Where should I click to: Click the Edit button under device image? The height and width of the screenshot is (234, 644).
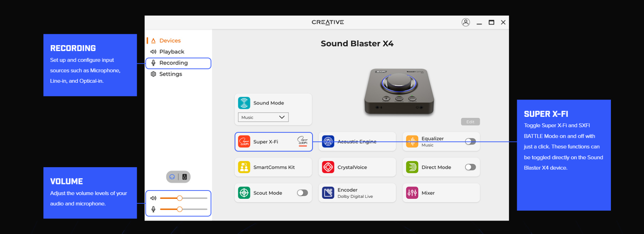(470, 122)
